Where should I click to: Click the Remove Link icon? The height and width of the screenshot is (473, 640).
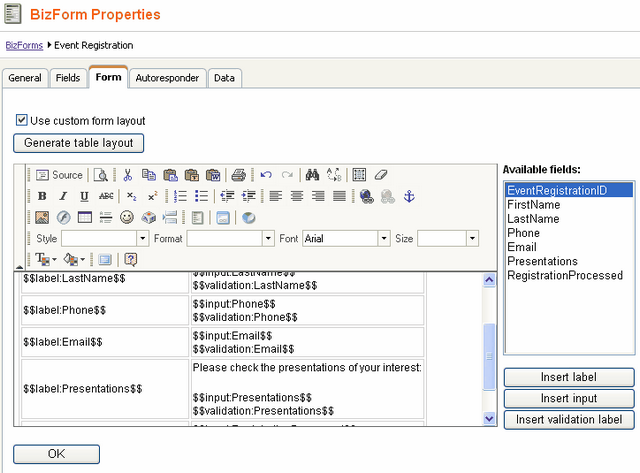388,196
